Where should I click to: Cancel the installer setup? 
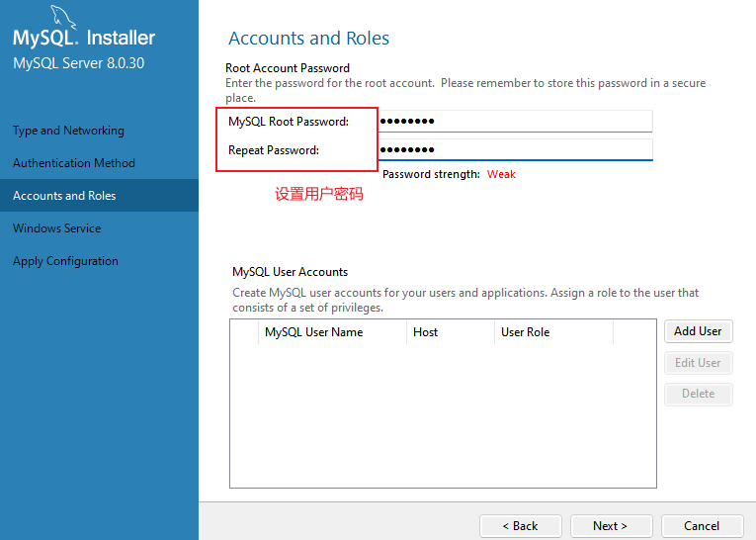(702, 526)
